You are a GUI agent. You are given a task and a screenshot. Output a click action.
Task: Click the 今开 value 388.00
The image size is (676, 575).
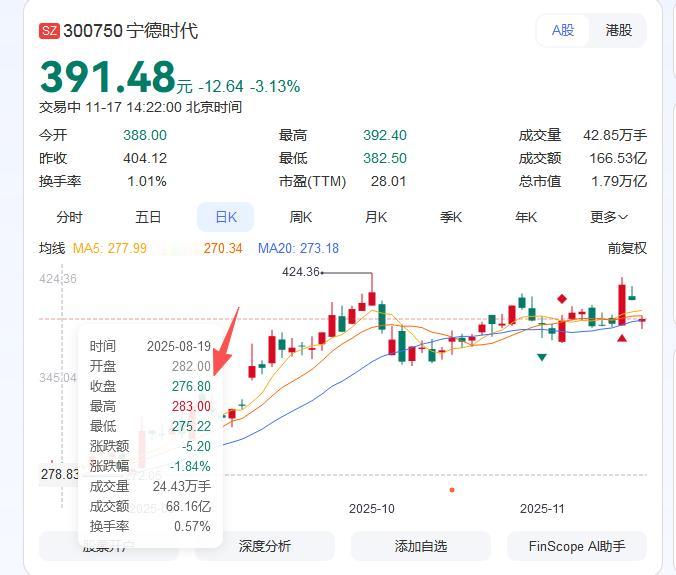point(145,135)
